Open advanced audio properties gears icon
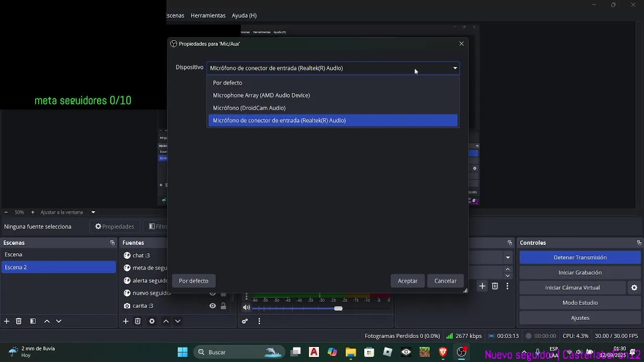644x362 pixels. 245,321
